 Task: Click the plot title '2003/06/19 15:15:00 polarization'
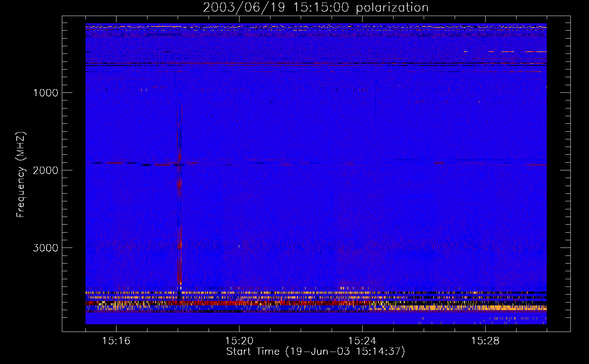coord(316,8)
